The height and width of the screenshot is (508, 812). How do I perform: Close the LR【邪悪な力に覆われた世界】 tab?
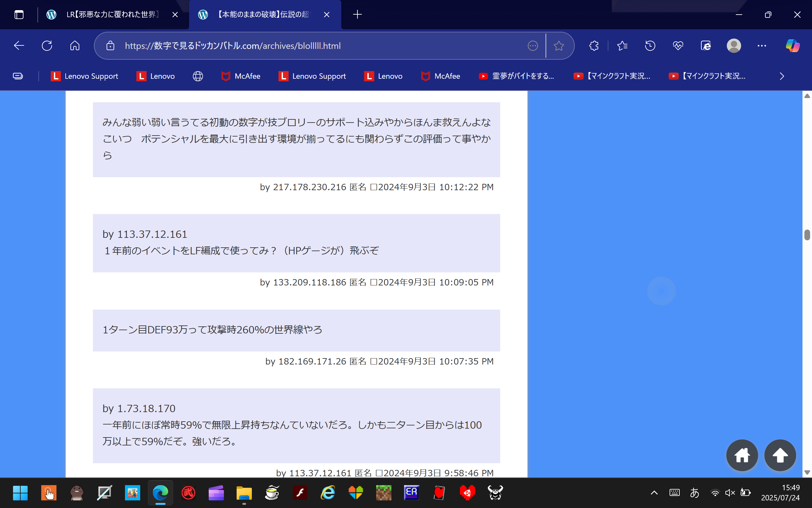[175, 15]
